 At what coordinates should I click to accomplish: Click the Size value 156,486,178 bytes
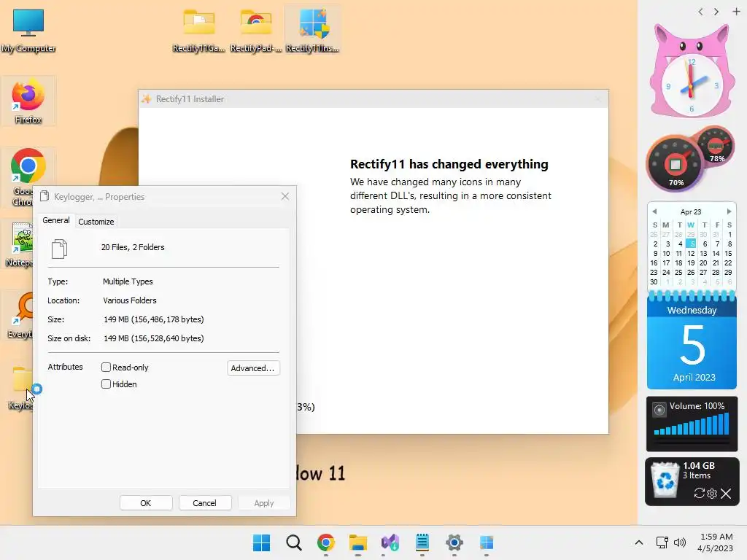click(153, 319)
